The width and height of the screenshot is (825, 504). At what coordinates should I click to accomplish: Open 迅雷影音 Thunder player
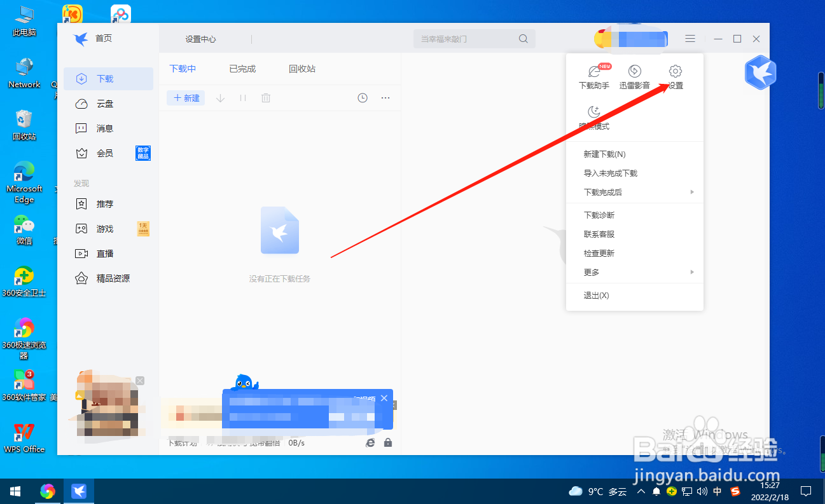(x=634, y=77)
